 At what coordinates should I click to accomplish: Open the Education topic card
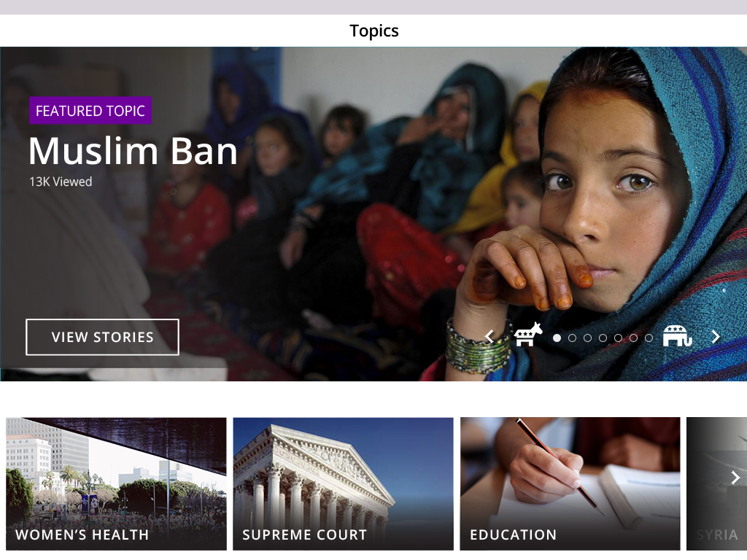coord(570,484)
